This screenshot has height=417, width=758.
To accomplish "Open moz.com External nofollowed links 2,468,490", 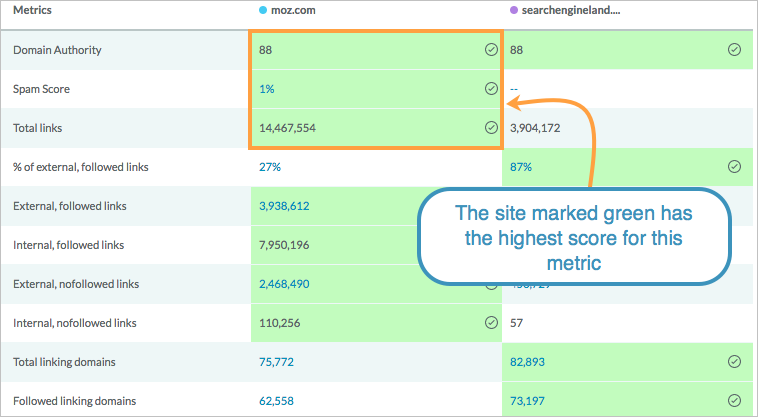I will (284, 284).
